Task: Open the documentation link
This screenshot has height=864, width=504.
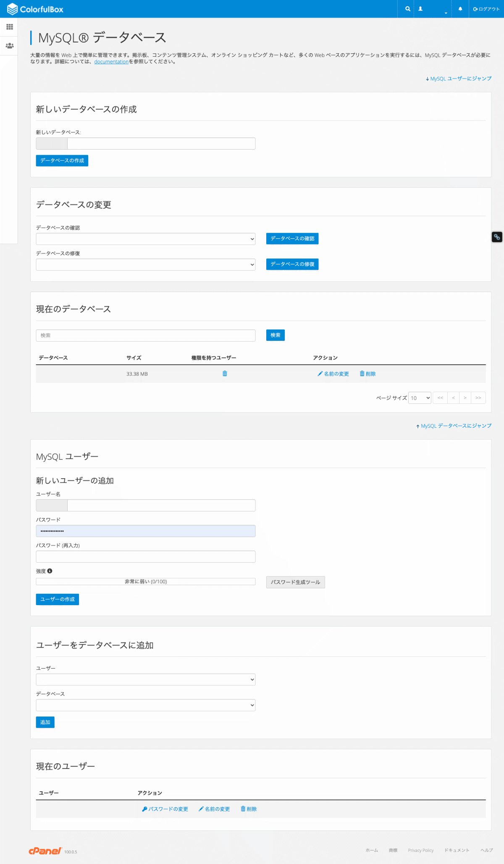Action: (111, 62)
